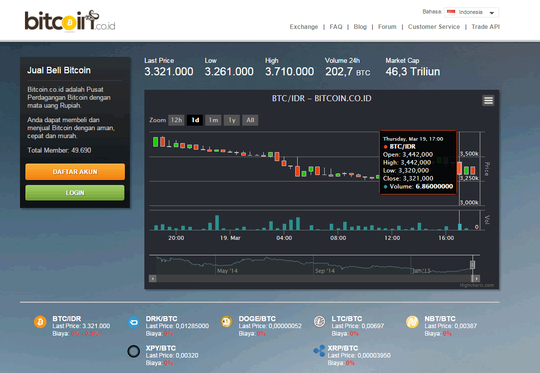
Task: Open the Exchange menu item
Action: (x=304, y=27)
